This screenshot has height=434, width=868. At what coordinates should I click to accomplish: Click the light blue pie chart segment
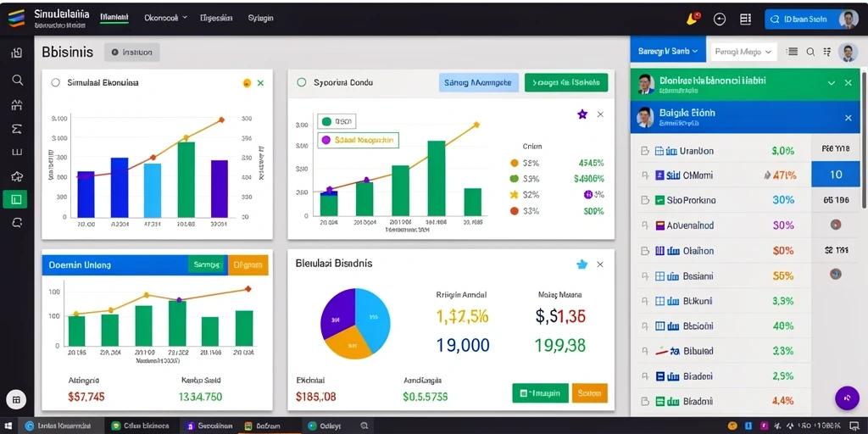coord(373,315)
